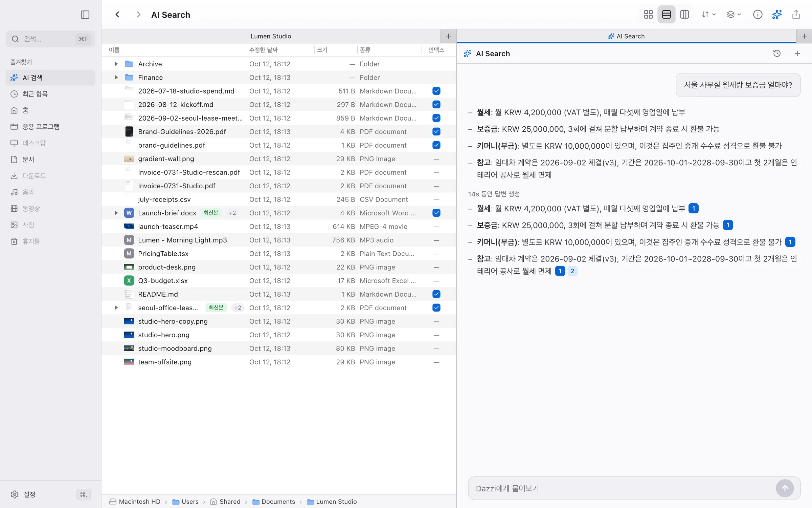
Task: Expand seoul-office-lease versions
Action: (116, 308)
